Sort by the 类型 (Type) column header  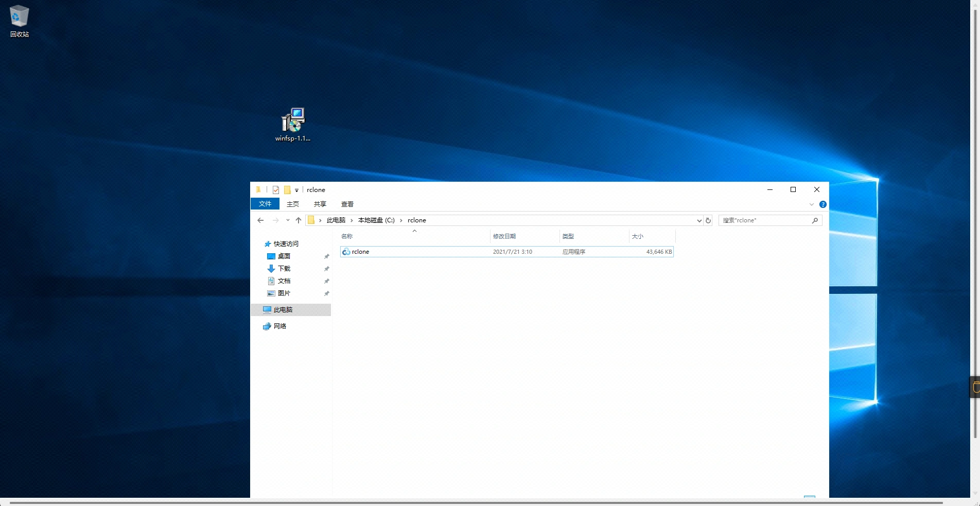[x=594, y=236]
